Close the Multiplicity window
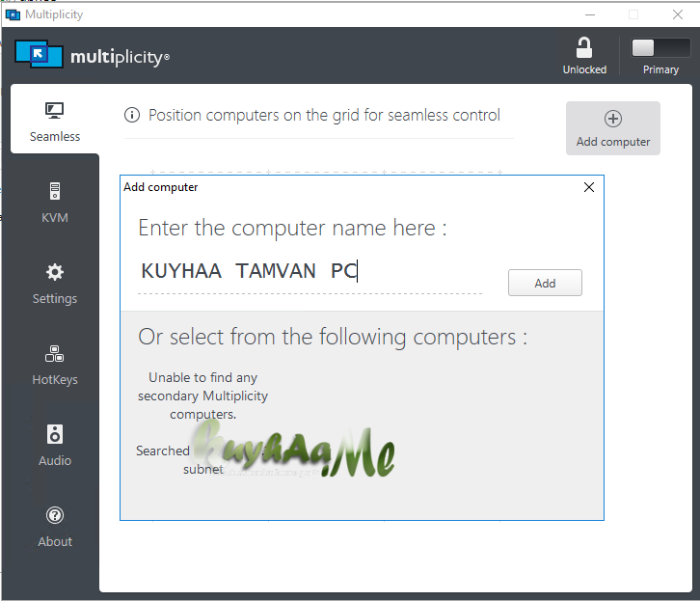Image resolution: width=700 pixels, height=601 pixels. 677,14
